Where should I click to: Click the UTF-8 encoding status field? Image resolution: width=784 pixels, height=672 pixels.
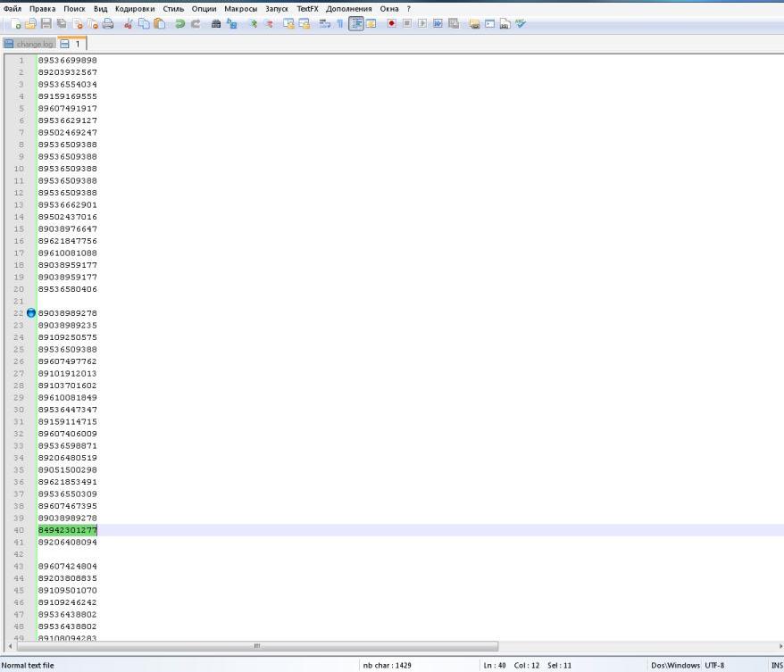point(714,665)
